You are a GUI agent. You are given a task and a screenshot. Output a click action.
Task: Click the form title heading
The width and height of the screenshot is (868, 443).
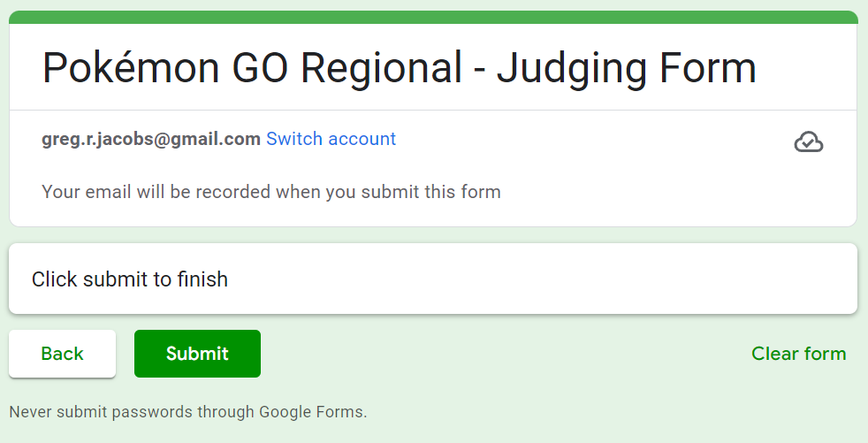[399, 67]
